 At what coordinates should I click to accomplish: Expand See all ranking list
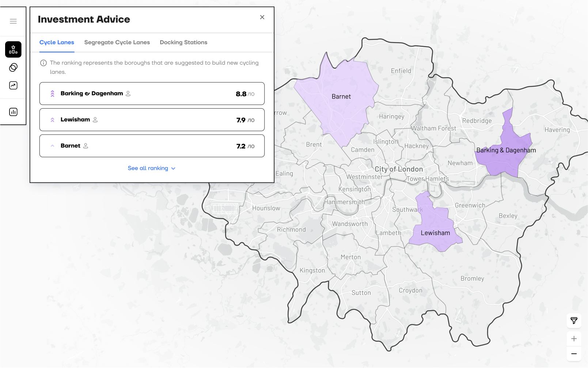(151, 168)
